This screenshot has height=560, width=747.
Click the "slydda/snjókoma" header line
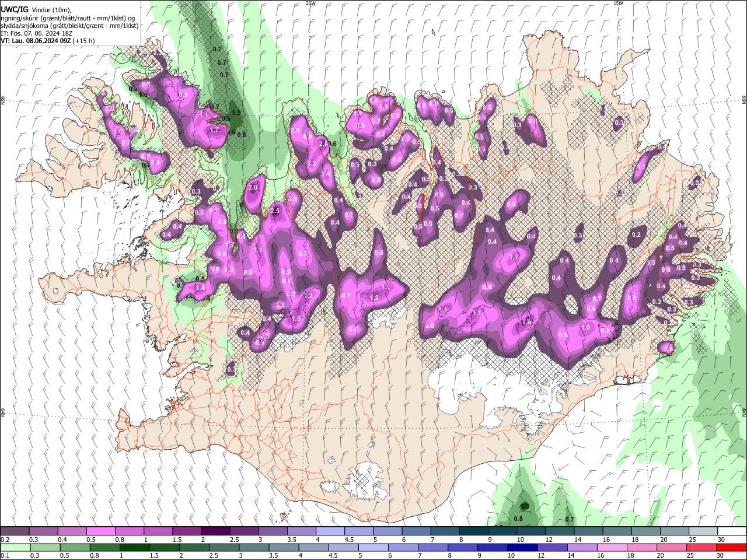point(70,25)
